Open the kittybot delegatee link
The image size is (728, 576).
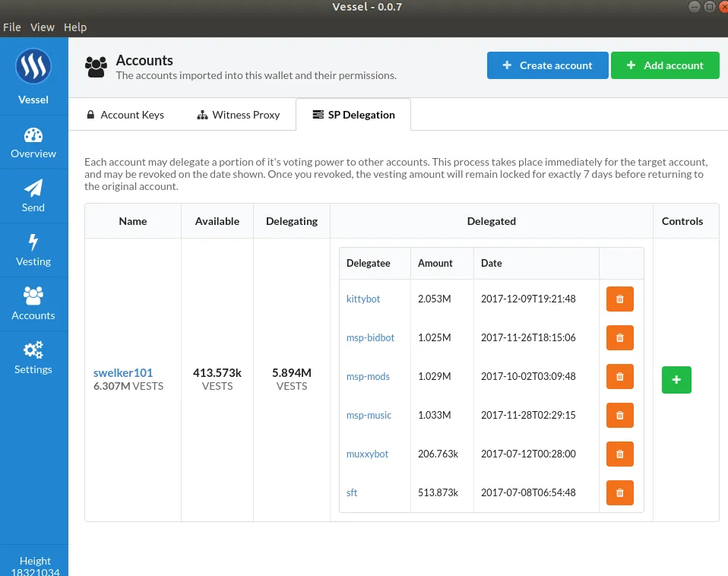pos(363,299)
